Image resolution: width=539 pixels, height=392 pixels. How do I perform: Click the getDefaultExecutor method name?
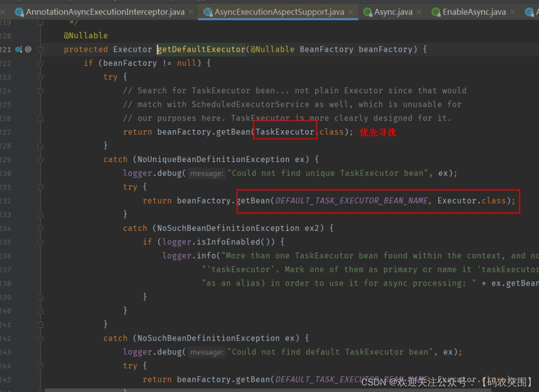[x=201, y=49]
